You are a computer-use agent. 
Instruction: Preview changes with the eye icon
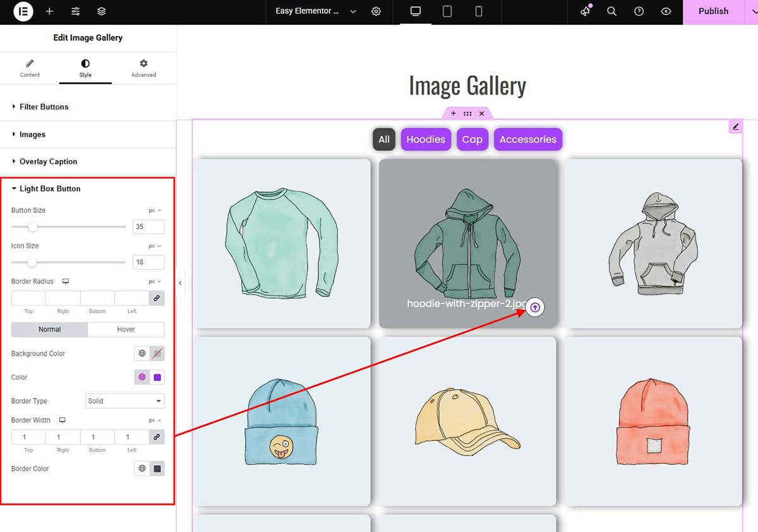point(666,11)
